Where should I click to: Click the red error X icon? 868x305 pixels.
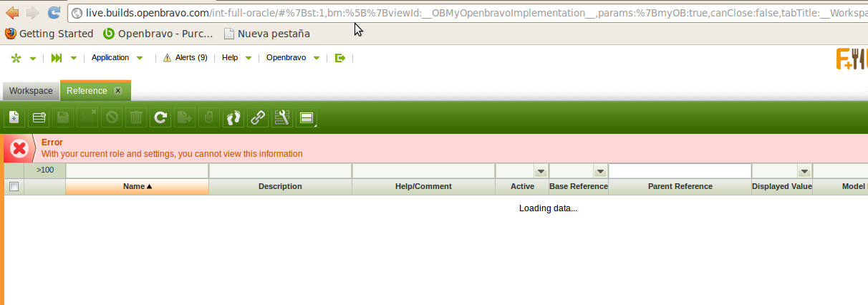(x=19, y=148)
